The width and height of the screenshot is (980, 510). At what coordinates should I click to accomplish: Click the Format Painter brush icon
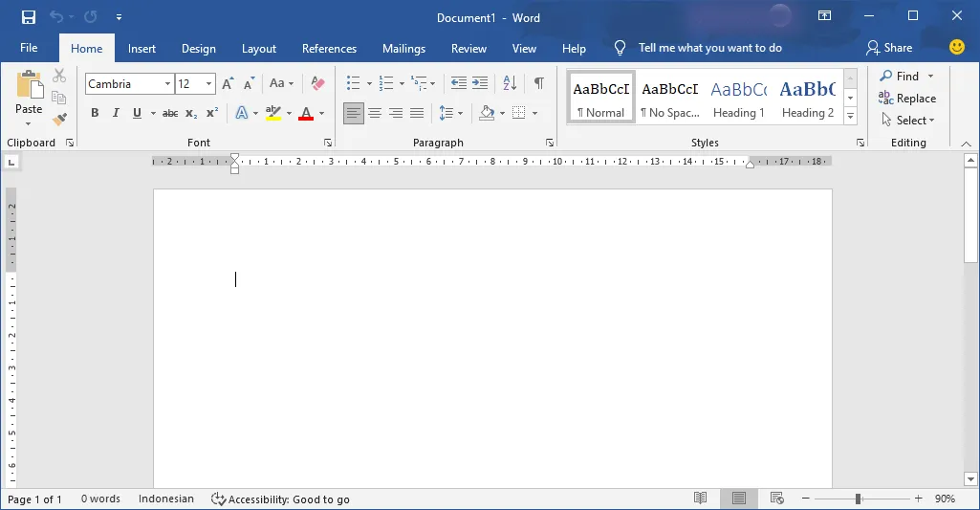click(x=59, y=120)
